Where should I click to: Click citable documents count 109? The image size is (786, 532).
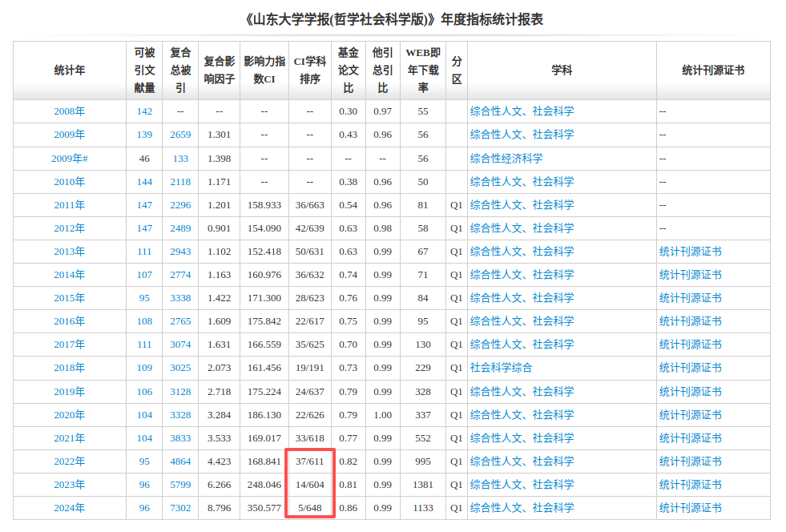(x=144, y=368)
